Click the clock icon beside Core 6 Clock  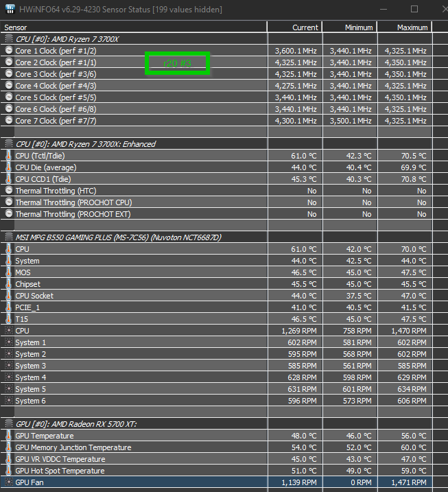(x=9, y=108)
